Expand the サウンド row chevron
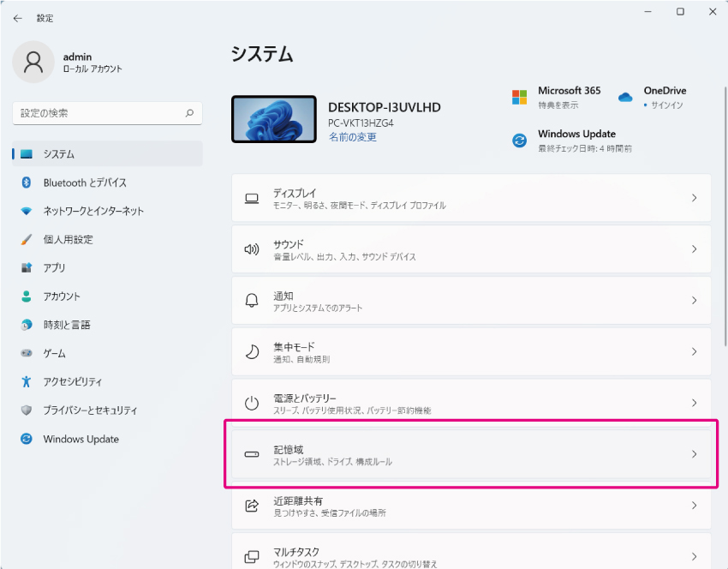 pyautogui.click(x=694, y=249)
